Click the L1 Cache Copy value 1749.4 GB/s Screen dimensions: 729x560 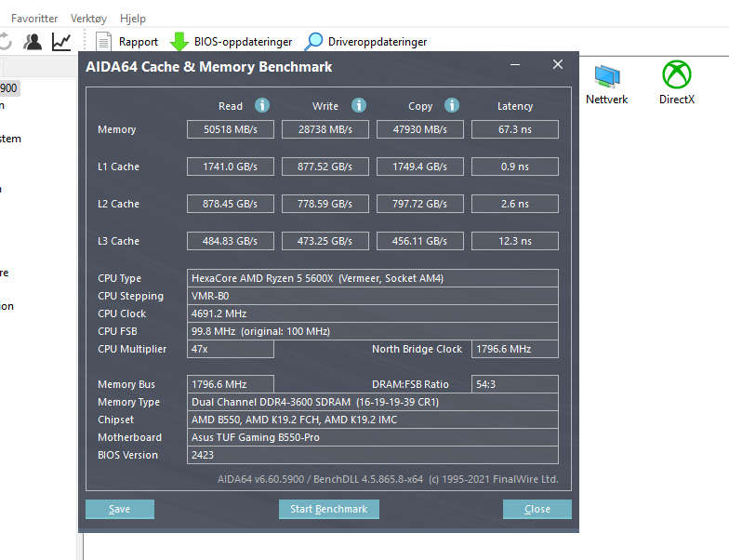pyautogui.click(x=420, y=167)
